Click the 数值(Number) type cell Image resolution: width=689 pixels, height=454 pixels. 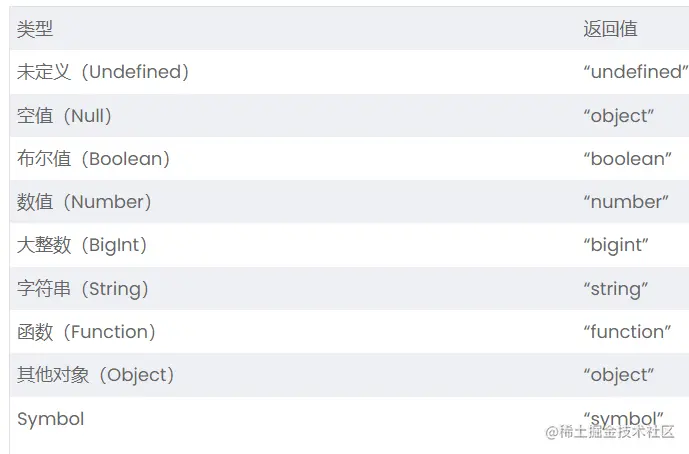(x=85, y=202)
